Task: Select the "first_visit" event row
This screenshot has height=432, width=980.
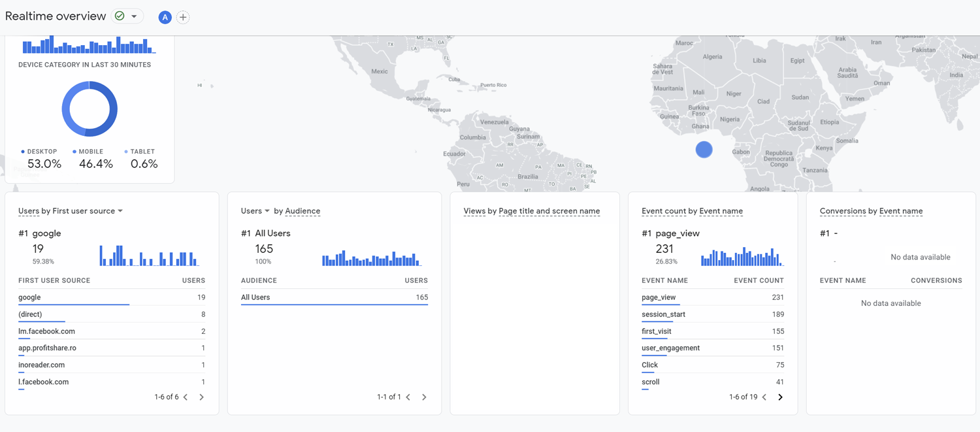Action: (x=713, y=331)
